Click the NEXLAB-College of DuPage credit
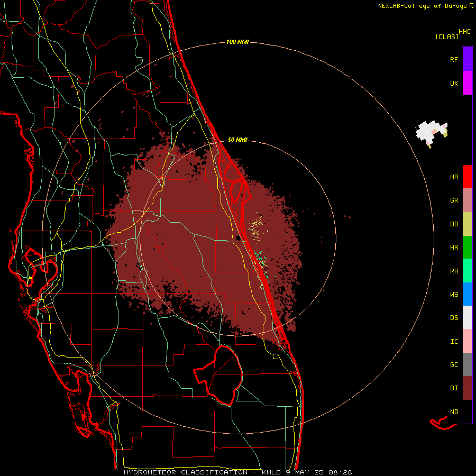This screenshot has height=476, width=476. click(x=422, y=6)
